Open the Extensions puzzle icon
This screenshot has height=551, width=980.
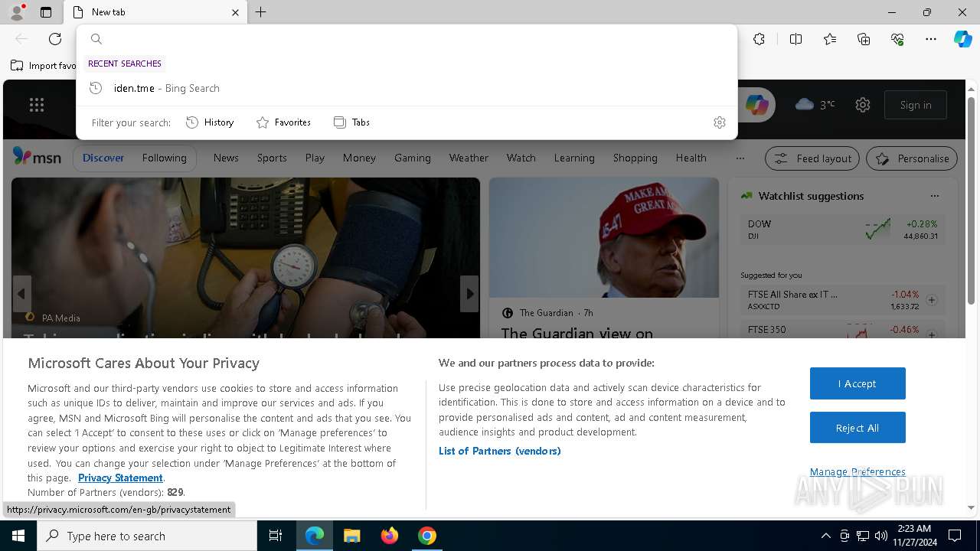point(759,39)
